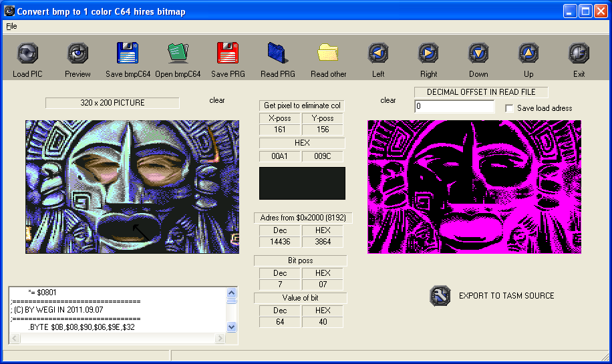Viewport: 612px width, 364px height.
Task: Enable the Save load adress checkbox
Action: pos(510,108)
